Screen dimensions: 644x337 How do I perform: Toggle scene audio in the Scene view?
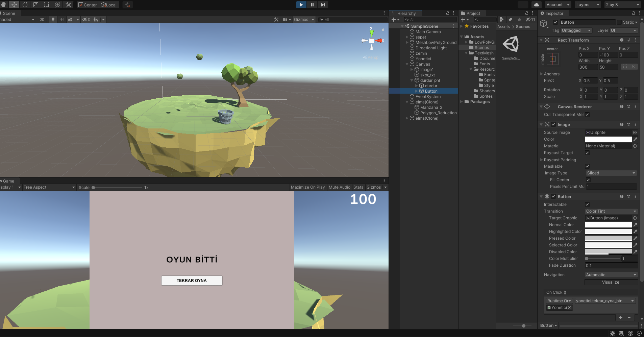61,19
